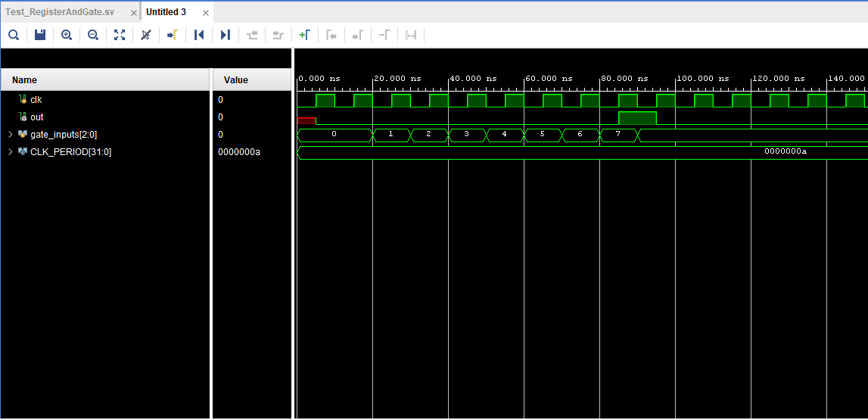Image resolution: width=868 pixels, height=420 pixels.
Task: Click the gate_inputs waveform segment 2
Action: tap(428, 135)
